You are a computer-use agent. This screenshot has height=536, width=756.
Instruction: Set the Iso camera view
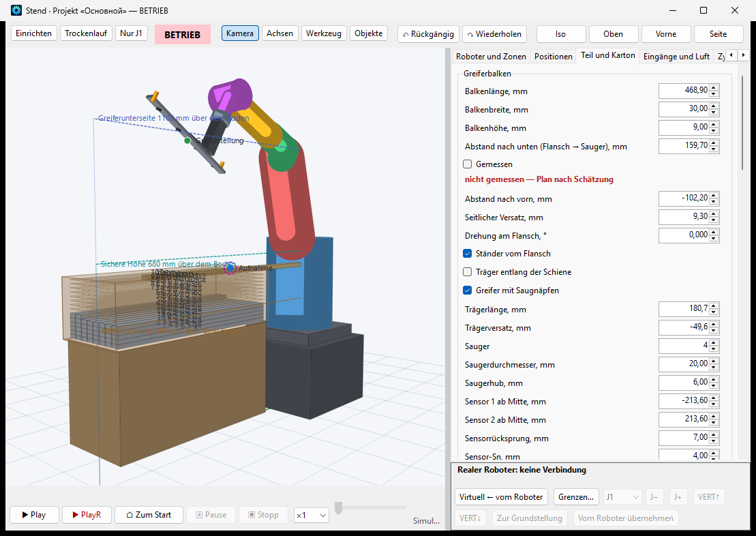(561, 34)
